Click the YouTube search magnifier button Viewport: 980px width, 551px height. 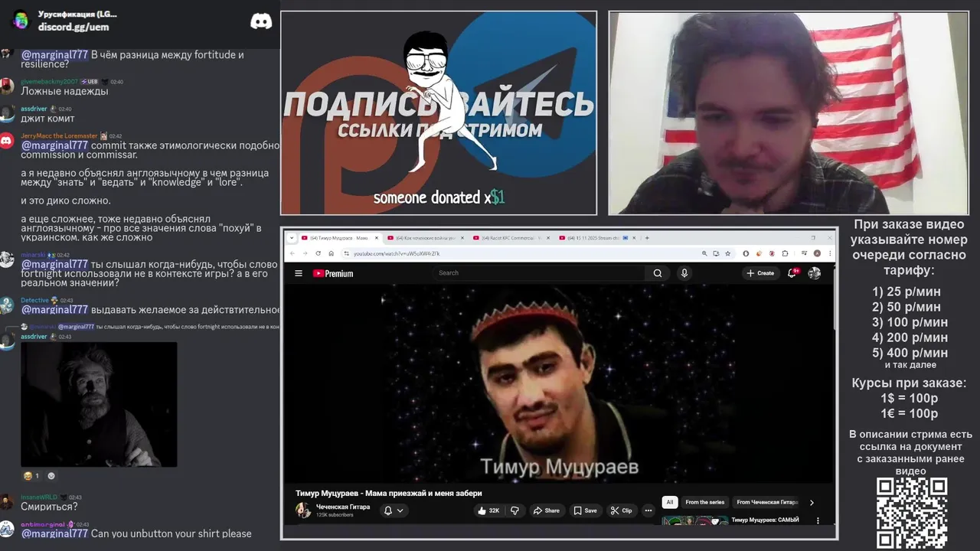coord(657,273)
